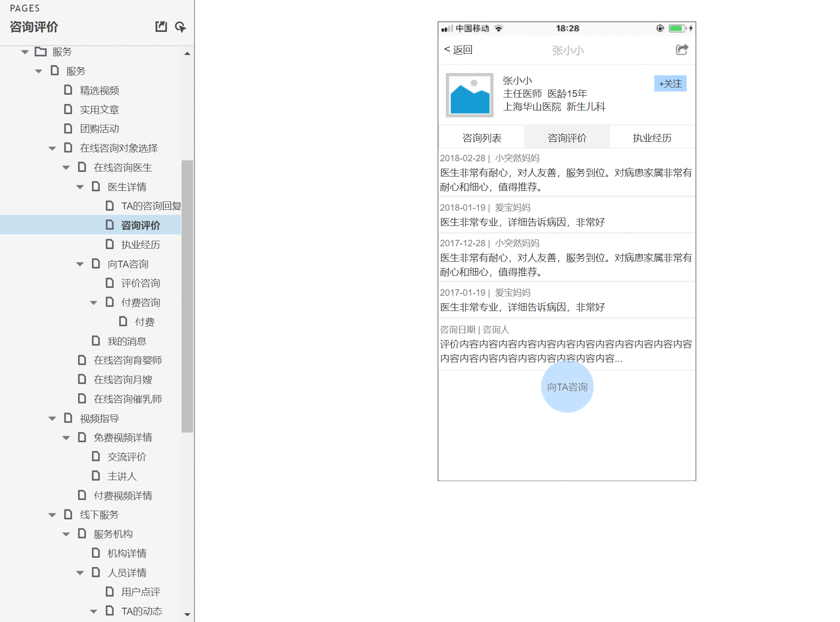840x622 pixels.
Task: Click the doctor avatar placeholder image
Action: (x=469, y=95)
